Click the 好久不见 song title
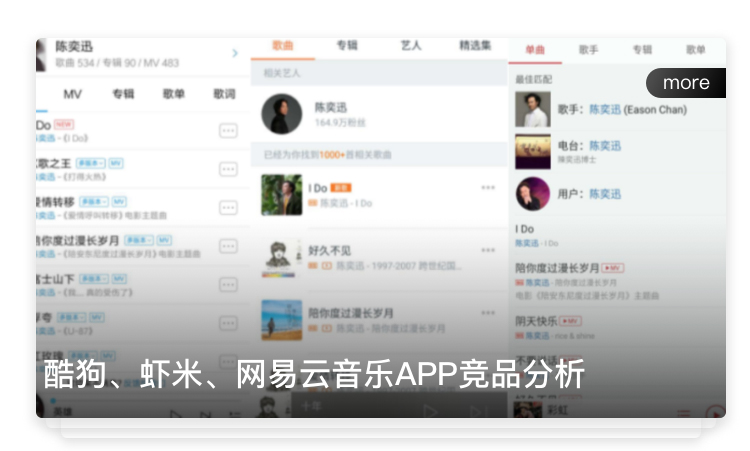750x451 pixels. 330,251
